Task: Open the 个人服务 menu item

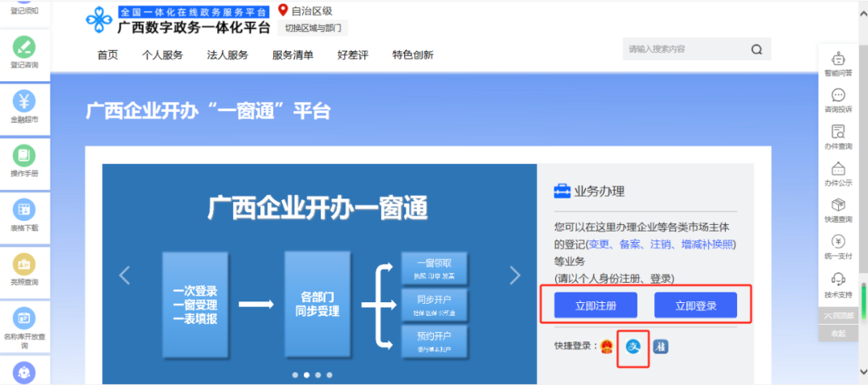Action: point(162,55)
